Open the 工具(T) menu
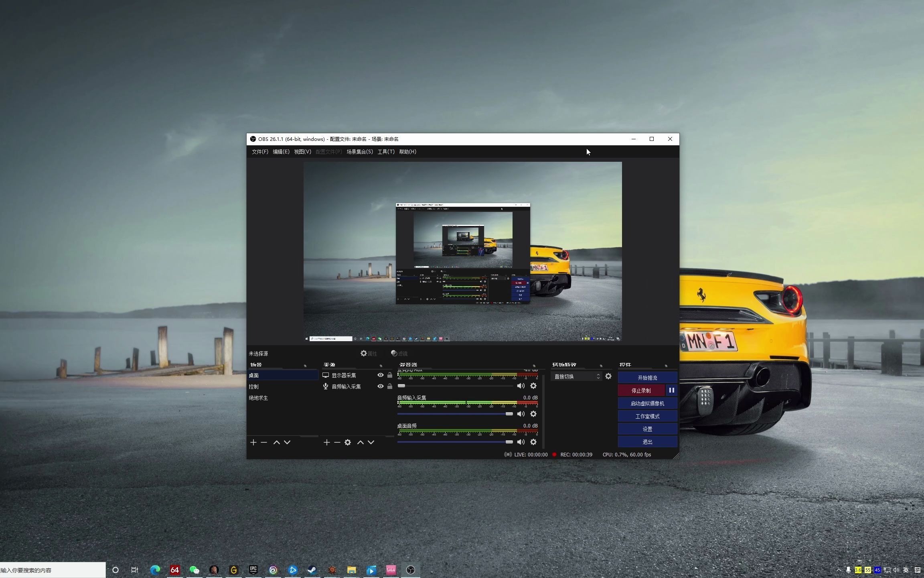This screenshot has height=578, width=924. (x=386, y=152)
